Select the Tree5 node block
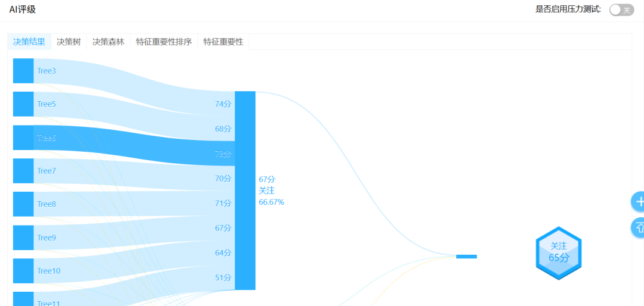The image size is (644, 306). tap(23, 104)
